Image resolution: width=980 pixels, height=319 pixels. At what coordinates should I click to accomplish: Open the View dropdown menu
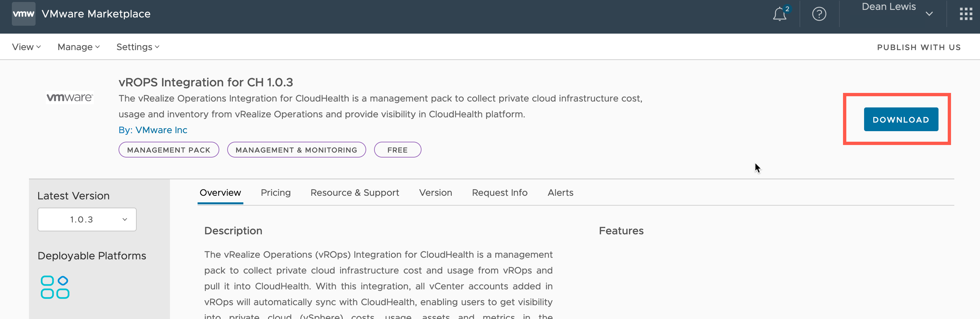point(26,47)
